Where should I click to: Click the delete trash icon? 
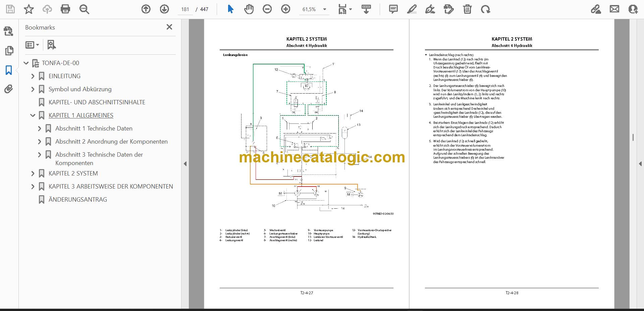pyautogui.click(x=467, y=9)
